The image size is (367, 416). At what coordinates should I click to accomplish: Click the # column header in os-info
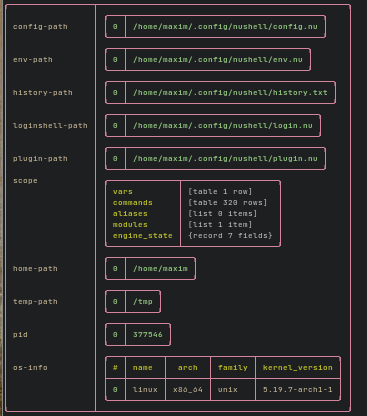[115, 368]
